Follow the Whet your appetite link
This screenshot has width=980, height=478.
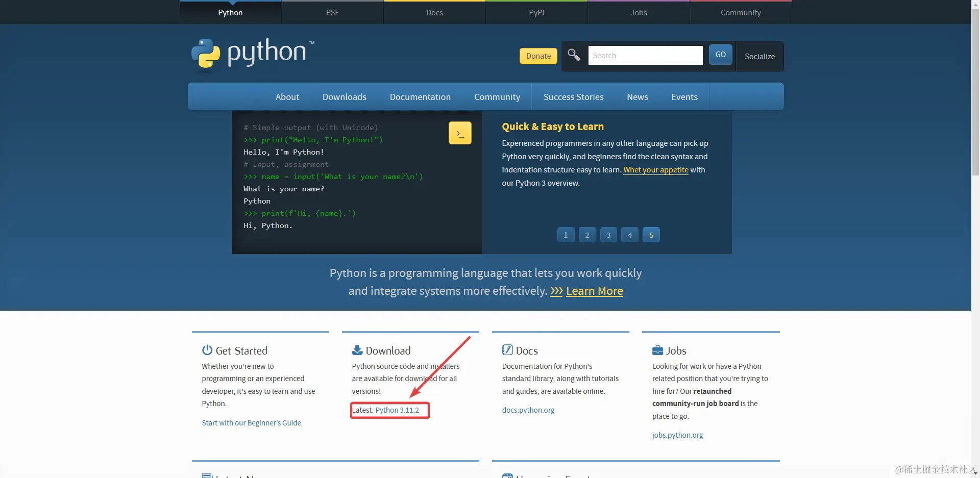[656, 170]
